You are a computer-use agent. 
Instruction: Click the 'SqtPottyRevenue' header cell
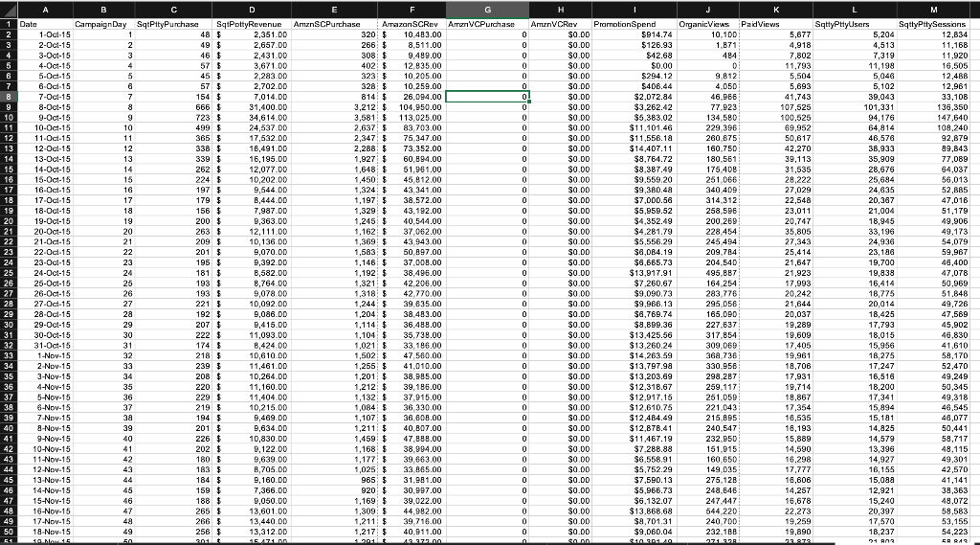[252, 24]
